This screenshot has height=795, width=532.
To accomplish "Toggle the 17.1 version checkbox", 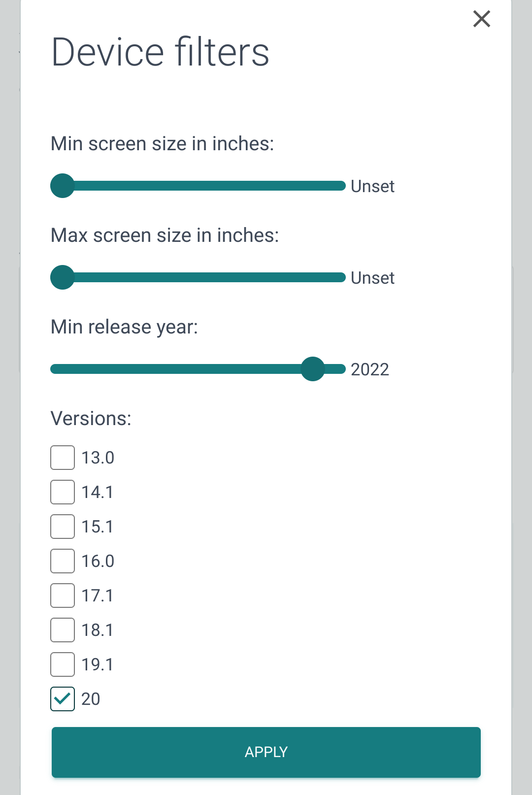I will [63, 596].
